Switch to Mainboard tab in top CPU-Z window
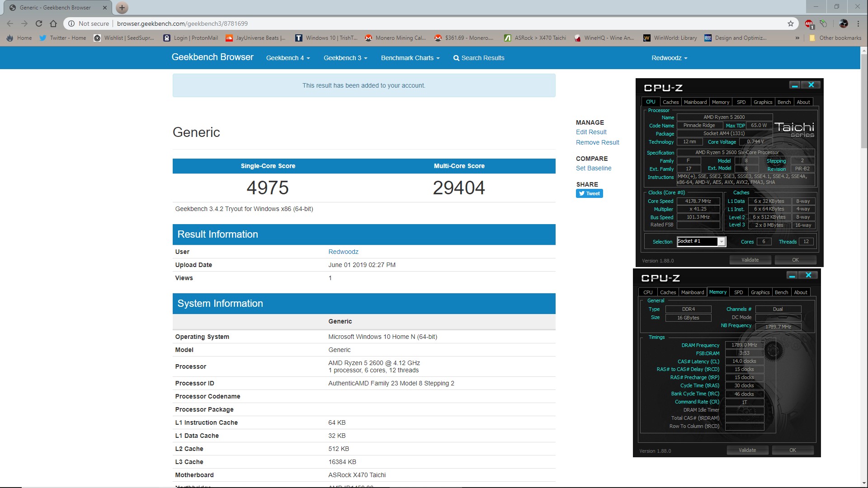Image resolution: width=868 pixels, height=488 pixels. click(695, 102)
